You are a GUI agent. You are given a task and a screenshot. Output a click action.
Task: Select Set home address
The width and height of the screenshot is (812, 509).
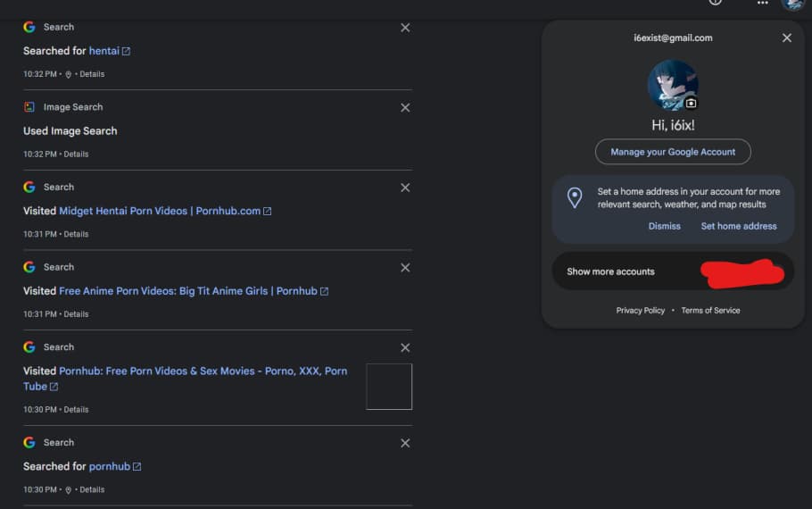(x=738, y=226)
